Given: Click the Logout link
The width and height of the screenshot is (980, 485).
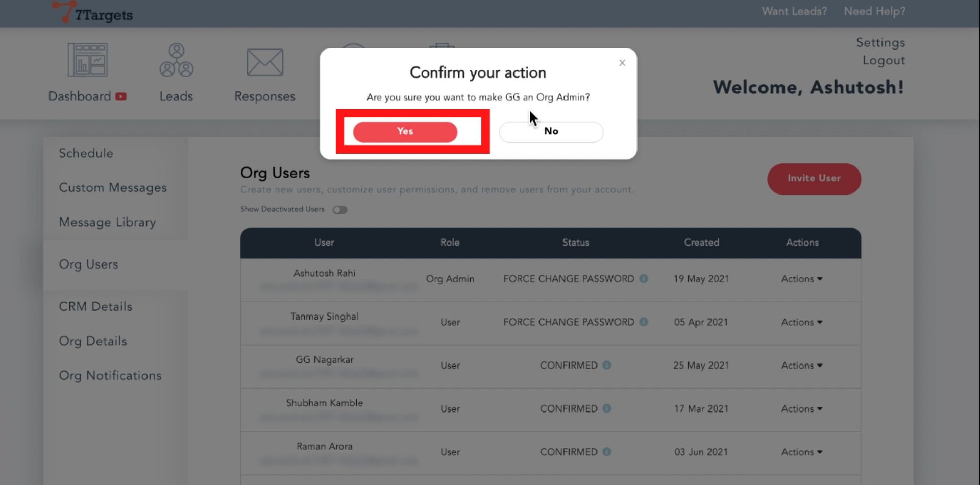Looking at the screenshot, I should 884,61.
